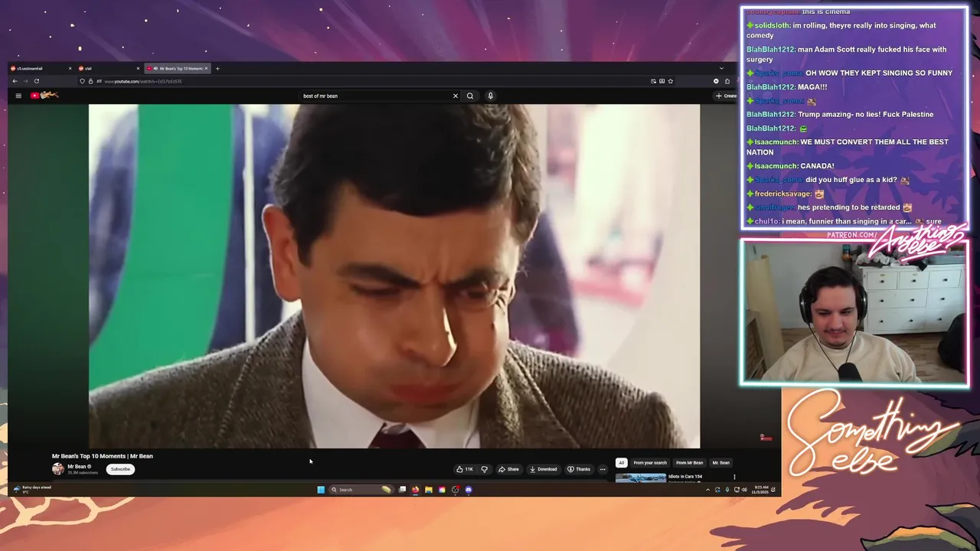Select the Mr Bean's Top 10 Moments tab
980x551 pixels.
pyautogui.click(x=178, y=68)
